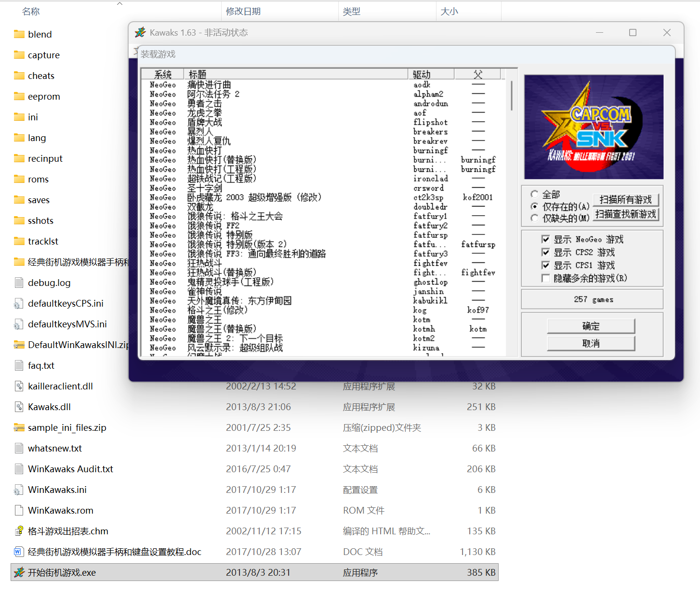Screen dimensions: 700x594
Task: Click the 扫描所有游戏 button
Action: (x=625, y=200)
